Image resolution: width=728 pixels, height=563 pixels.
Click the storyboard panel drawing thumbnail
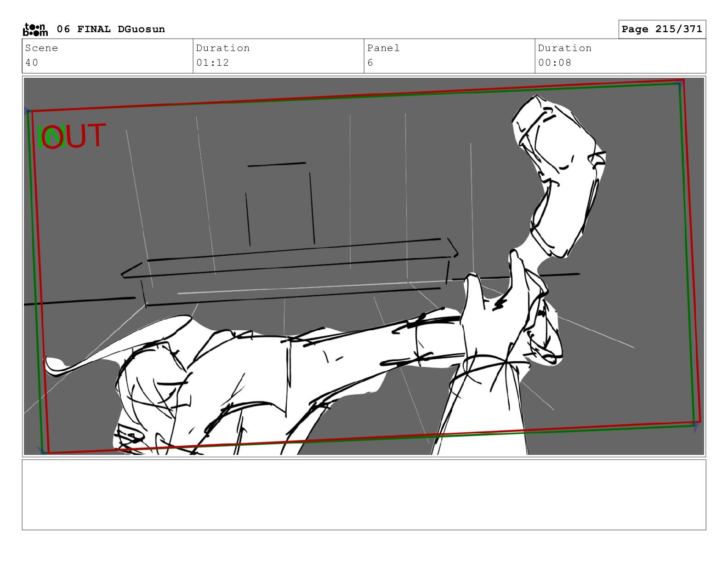pyautogui.click(x=364, y=266)
